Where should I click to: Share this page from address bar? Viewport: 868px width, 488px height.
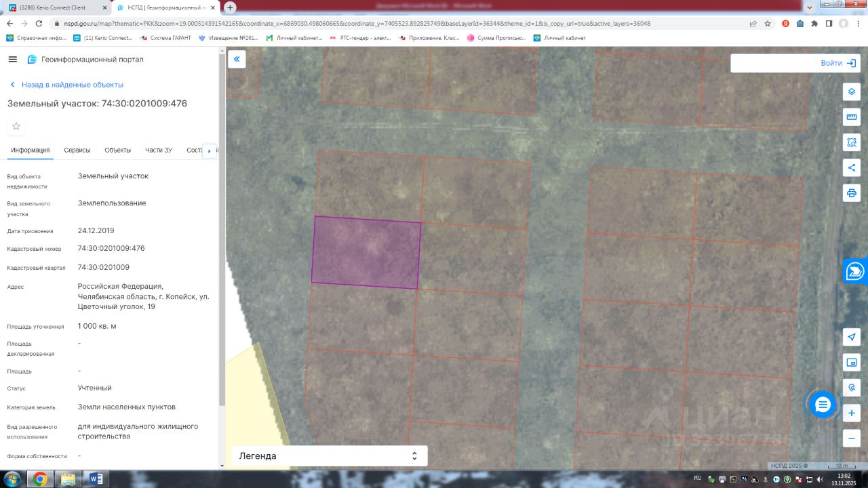tap(753, 23)
